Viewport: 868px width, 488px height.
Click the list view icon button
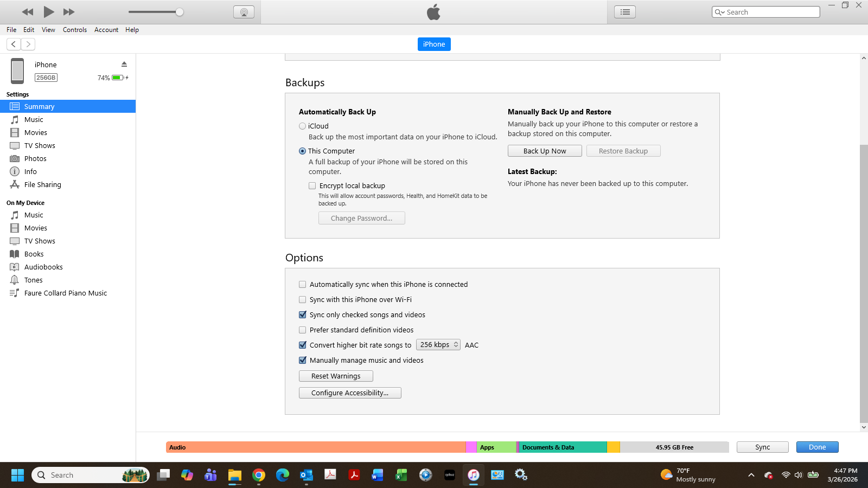(625, 12)
